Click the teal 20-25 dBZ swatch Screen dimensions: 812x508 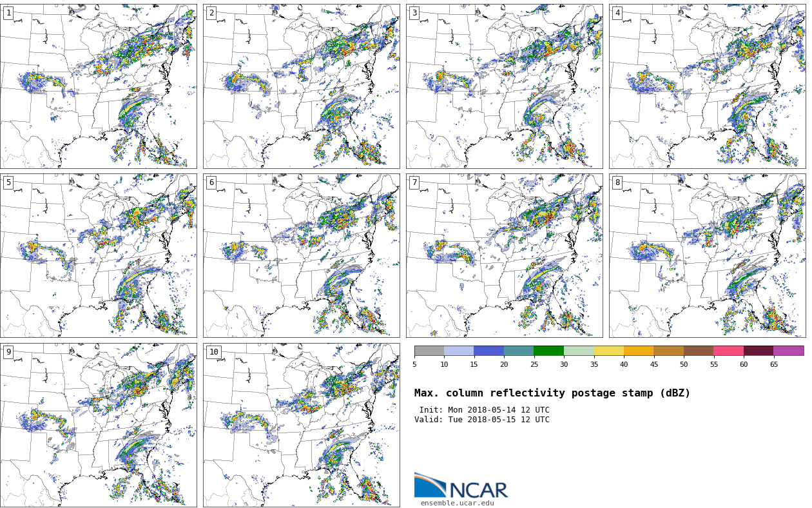point(519,351)
